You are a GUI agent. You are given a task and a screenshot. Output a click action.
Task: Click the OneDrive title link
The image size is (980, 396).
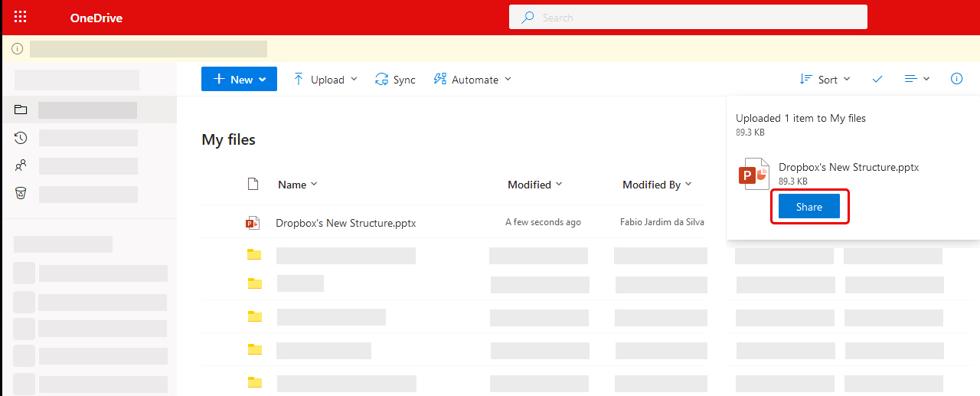point(96,18)
